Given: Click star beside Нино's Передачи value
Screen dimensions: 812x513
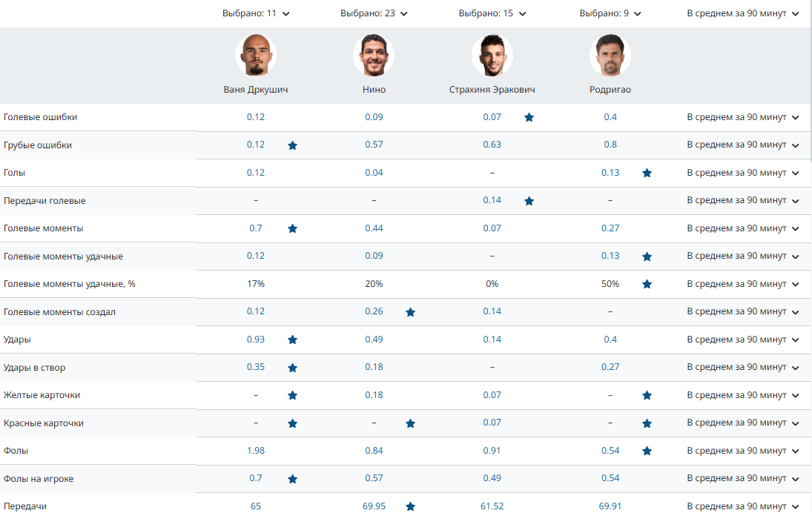Looking at the screenshot, I should [410, 506].
